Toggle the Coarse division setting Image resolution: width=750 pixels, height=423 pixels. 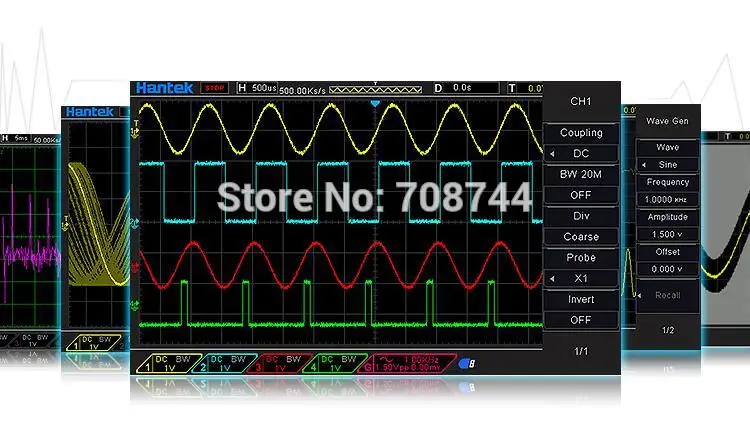[x=581, y=237]
